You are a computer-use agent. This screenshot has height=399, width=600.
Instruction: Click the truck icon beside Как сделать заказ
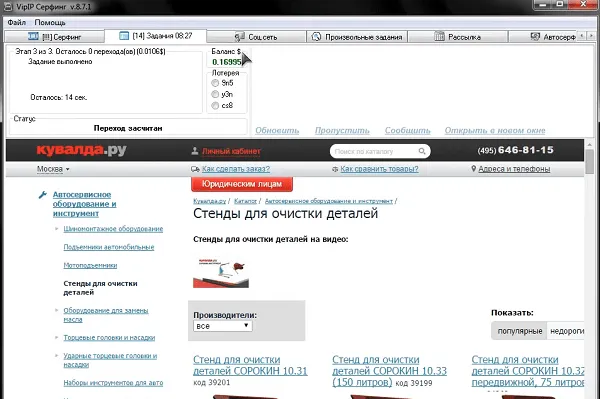pos(195,169)
